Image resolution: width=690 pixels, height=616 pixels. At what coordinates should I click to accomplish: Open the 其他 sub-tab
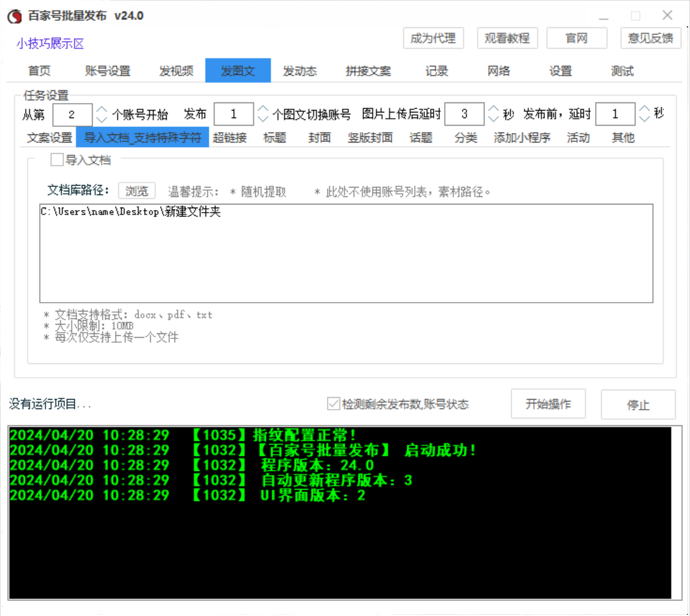pyautogui.click(x=623, y=138)
